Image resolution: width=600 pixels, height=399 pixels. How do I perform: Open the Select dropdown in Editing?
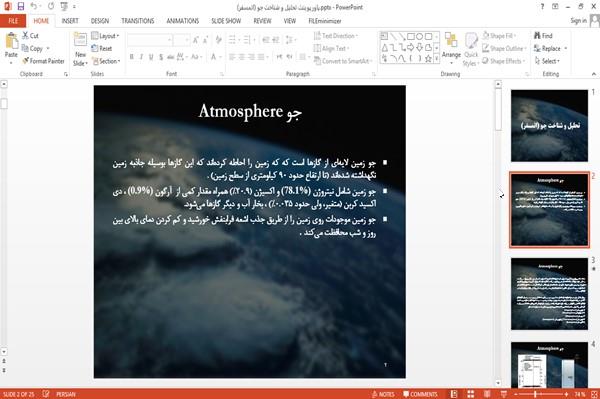(547, 61)
